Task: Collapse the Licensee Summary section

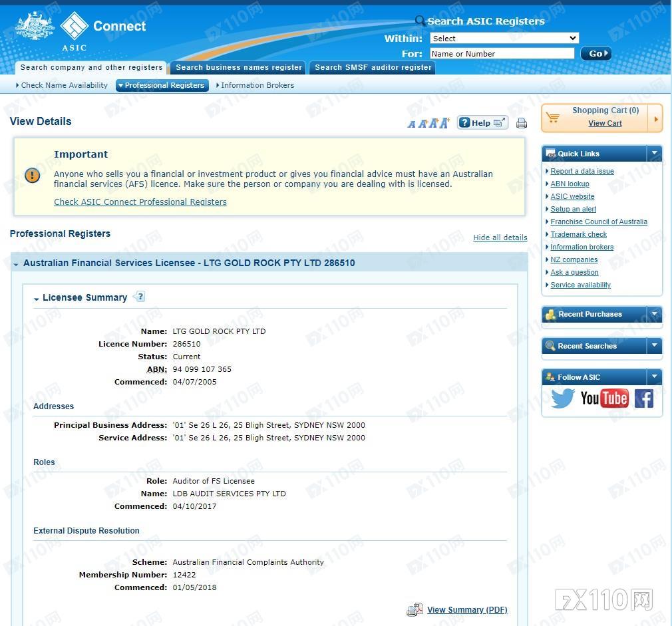Action: point(37,299)
